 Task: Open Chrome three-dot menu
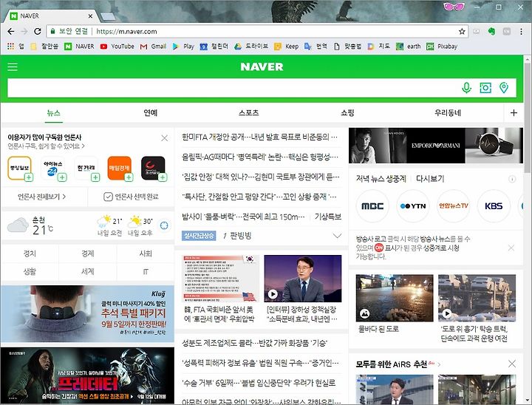(521, 32)
